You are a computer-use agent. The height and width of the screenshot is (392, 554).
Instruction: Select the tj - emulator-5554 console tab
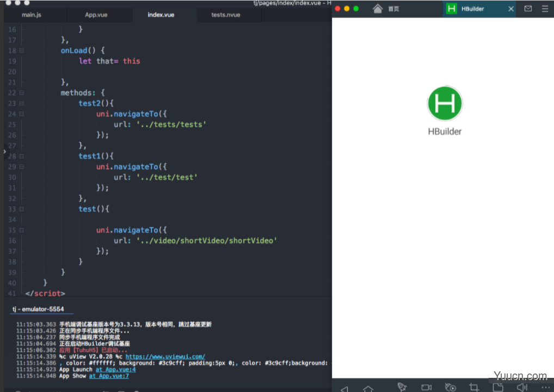(x=38, y=309)
